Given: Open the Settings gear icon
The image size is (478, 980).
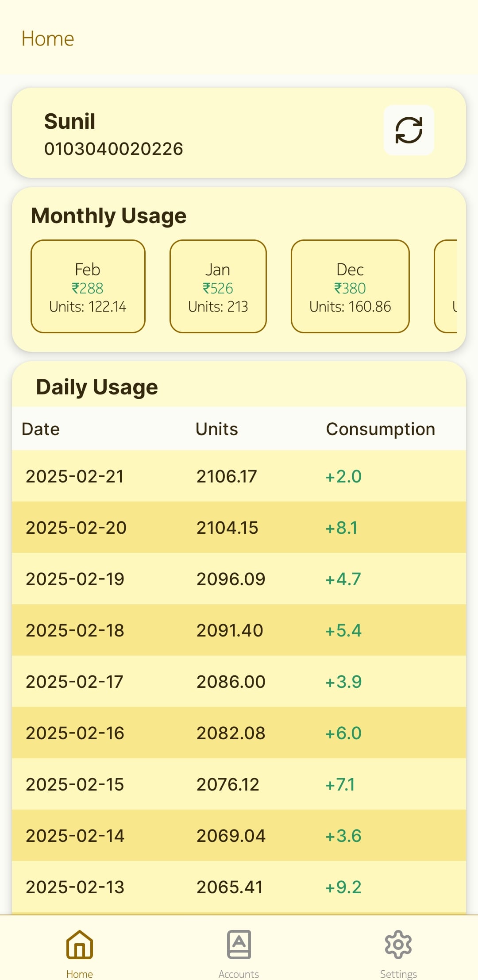Looking at the screenshot, I should coord(398,945).
